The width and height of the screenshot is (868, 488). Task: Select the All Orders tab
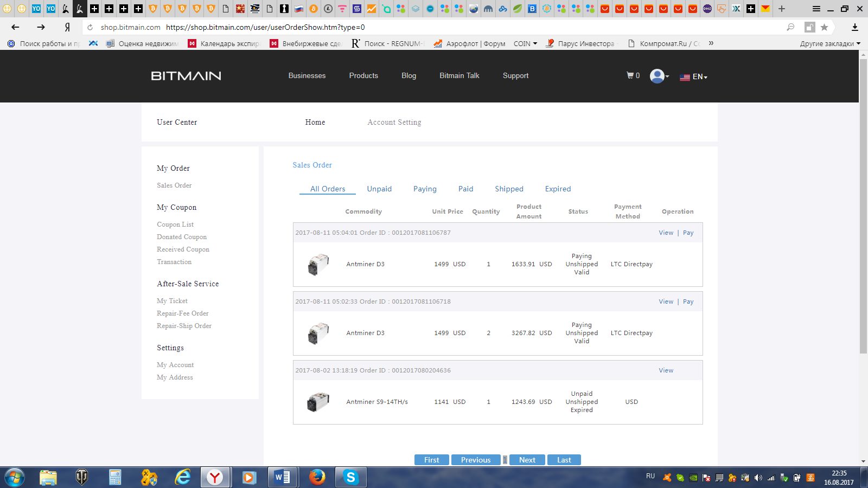(x=328, y=189)
